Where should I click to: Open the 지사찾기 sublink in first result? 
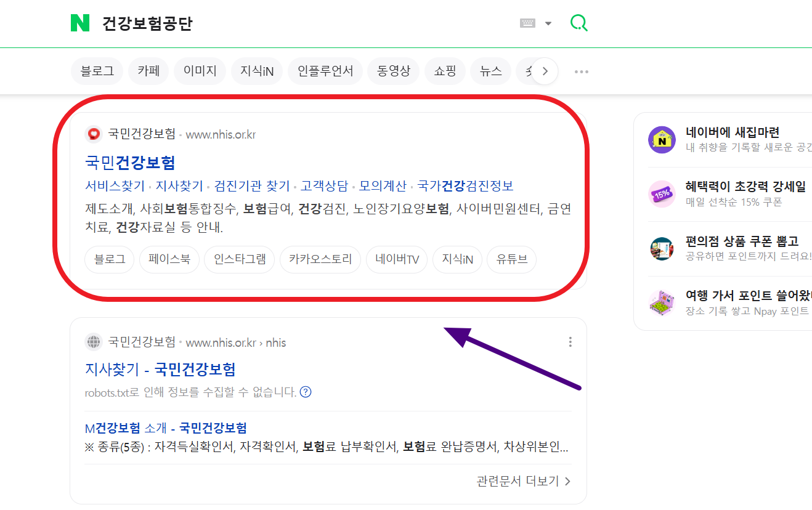tap(179, 186)
